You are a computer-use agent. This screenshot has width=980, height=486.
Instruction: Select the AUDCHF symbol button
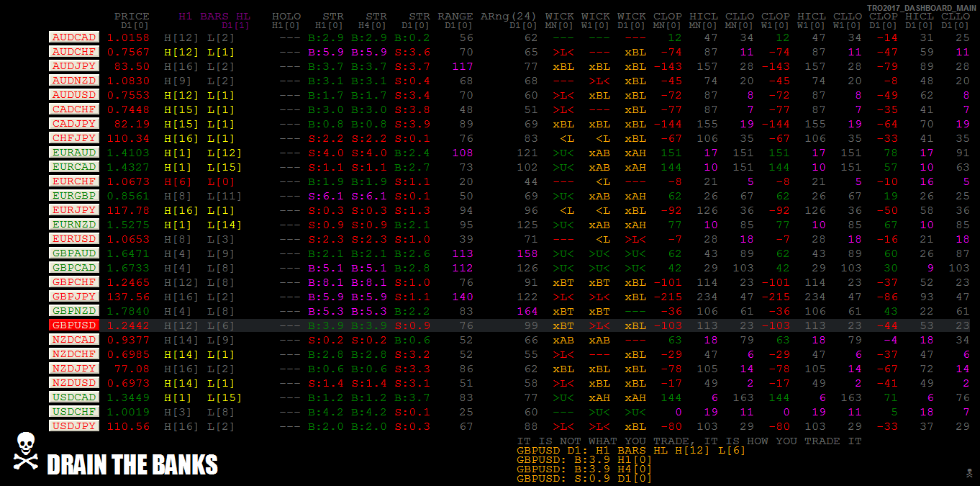click(x=73, y=51)
